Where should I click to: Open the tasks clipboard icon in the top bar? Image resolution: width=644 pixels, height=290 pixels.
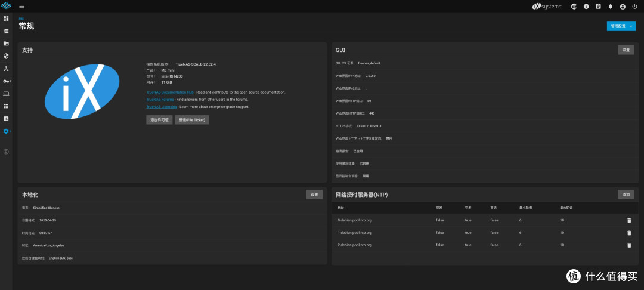pos(598,7)
